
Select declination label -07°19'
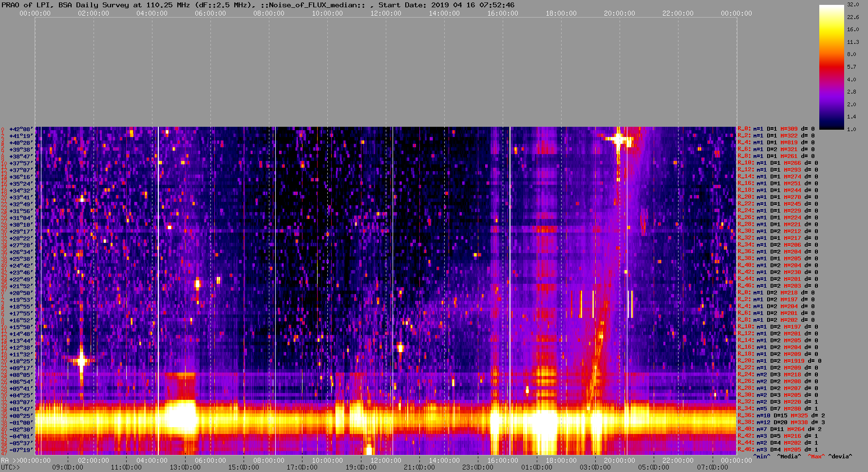point(21,450)
